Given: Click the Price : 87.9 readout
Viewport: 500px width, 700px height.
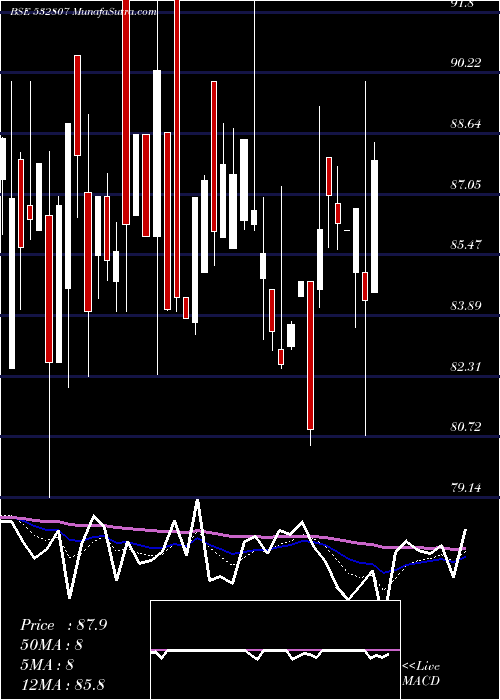Looking at the screenshot, I should pyautogui.click(x=63, y=625).
